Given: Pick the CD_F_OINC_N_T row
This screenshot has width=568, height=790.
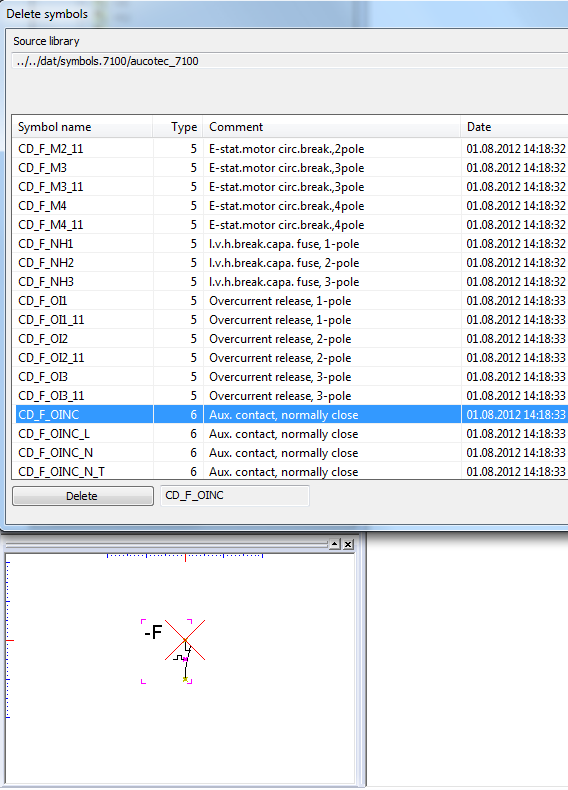Looking at the screenshot, I should (290, 472).
